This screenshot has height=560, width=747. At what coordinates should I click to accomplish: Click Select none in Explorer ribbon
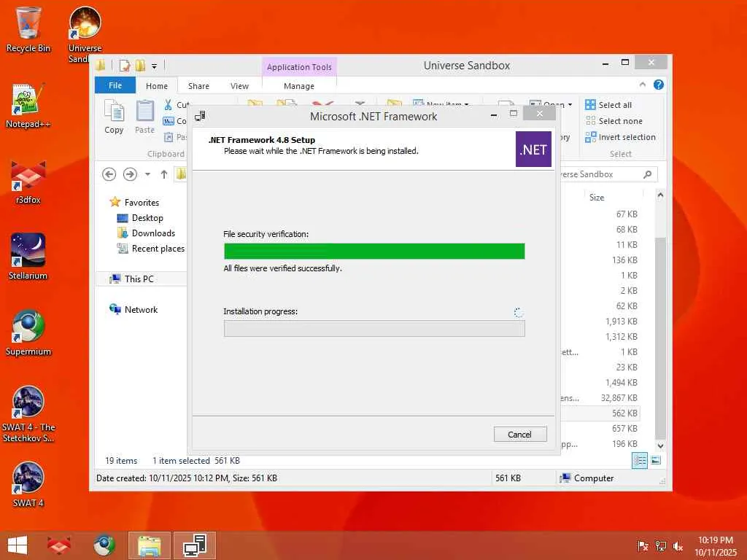click(614, 121)
